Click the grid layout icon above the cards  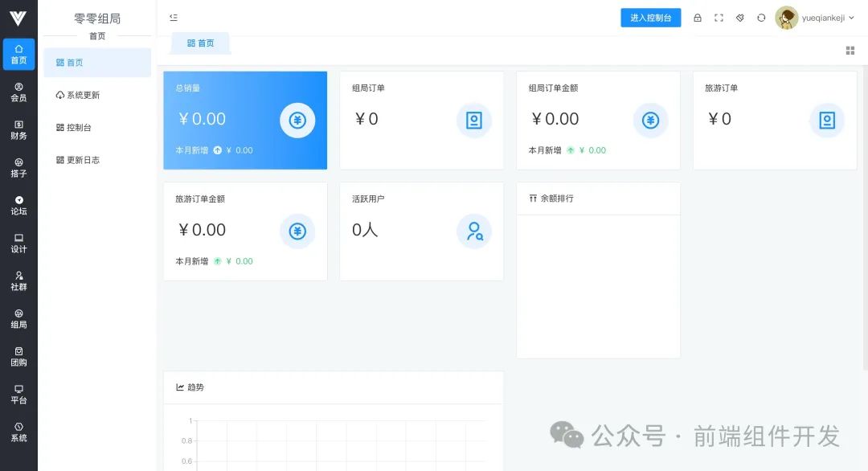click(x=850, y=51)
